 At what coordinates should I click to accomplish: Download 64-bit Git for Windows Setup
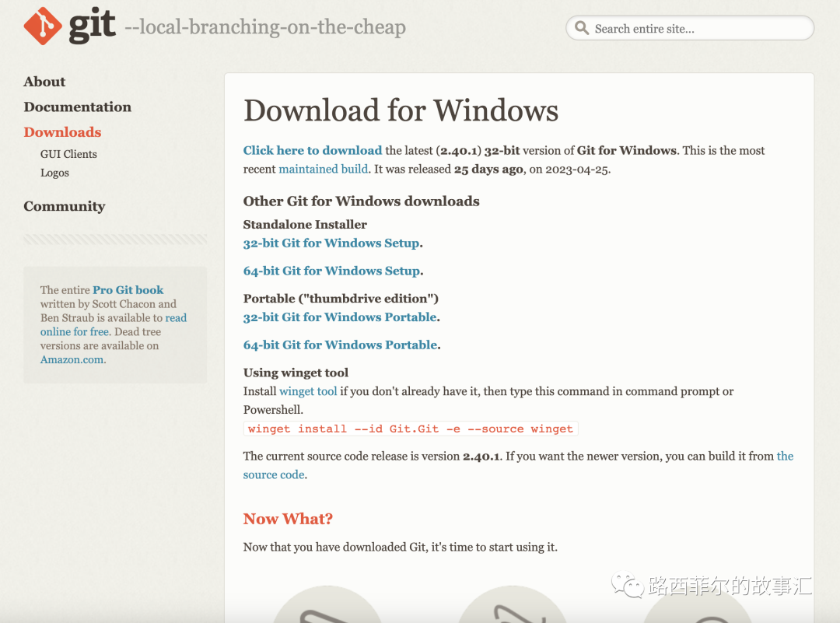(331, 271)
